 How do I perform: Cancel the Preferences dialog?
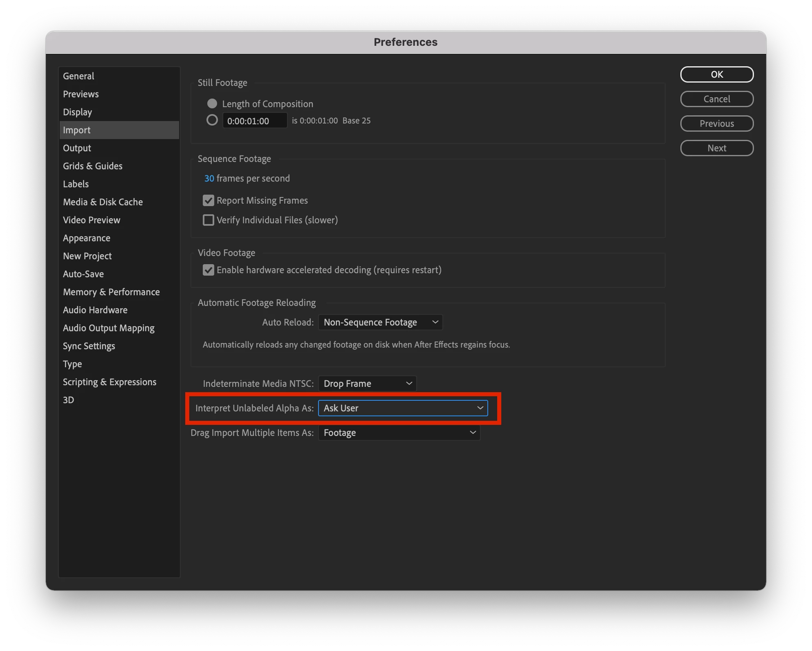click(716, 99)
